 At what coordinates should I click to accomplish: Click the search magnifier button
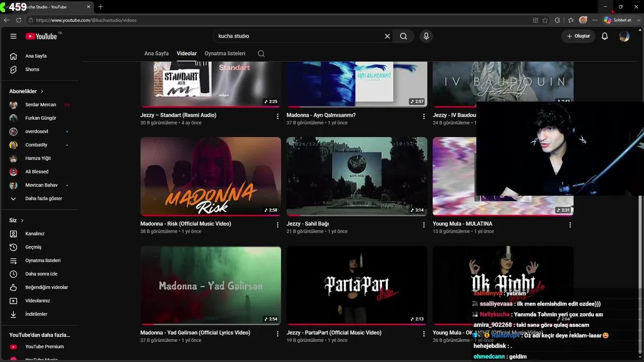pos(404,36)
